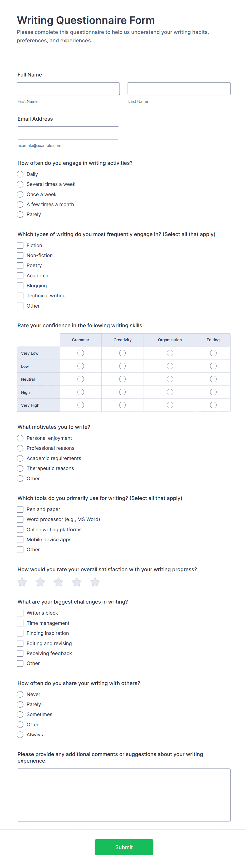245x868 pixels.
Task: Select Low for Editing confidence
Action: [213, 366]
